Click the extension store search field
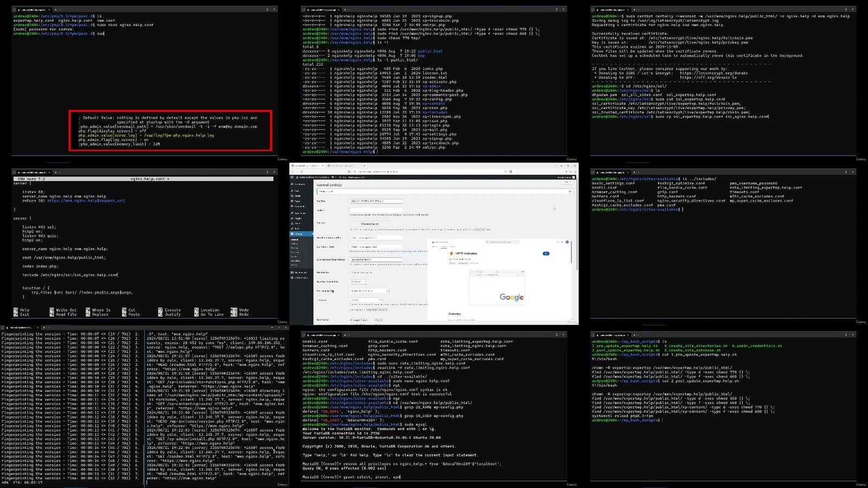 click(x=502, y=242)
